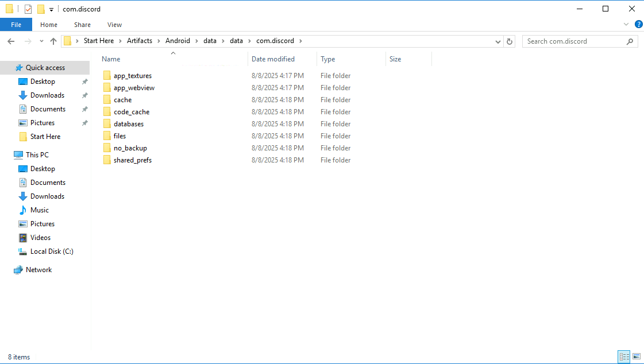Select This PC in navigation pane

(37, 154)
